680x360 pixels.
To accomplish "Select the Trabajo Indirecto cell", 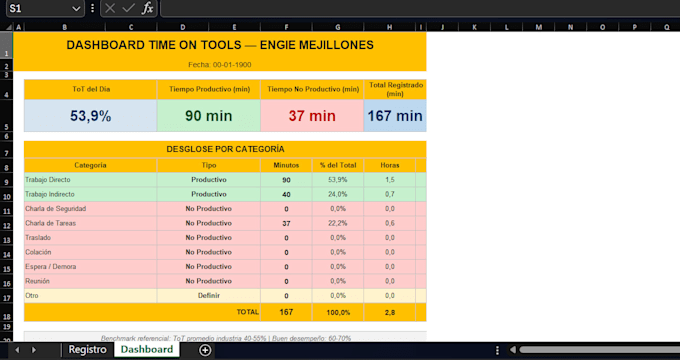I will [91, 194].
